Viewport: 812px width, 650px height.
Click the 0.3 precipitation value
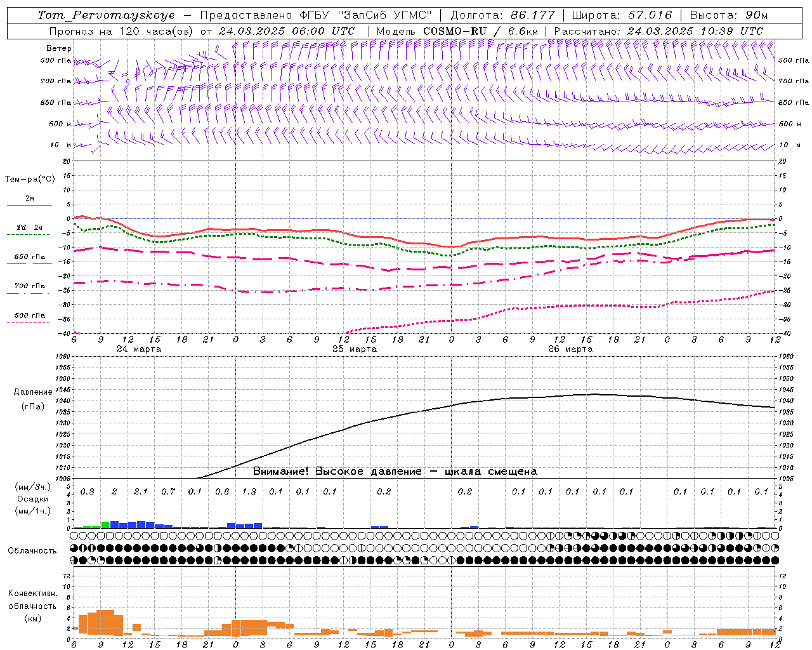tap(88, 492)
